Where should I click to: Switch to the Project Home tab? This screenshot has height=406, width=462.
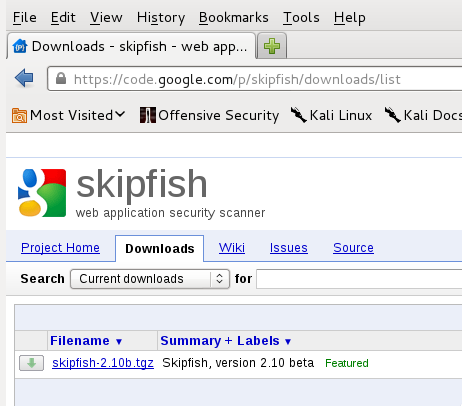click(x=60, y=248)
